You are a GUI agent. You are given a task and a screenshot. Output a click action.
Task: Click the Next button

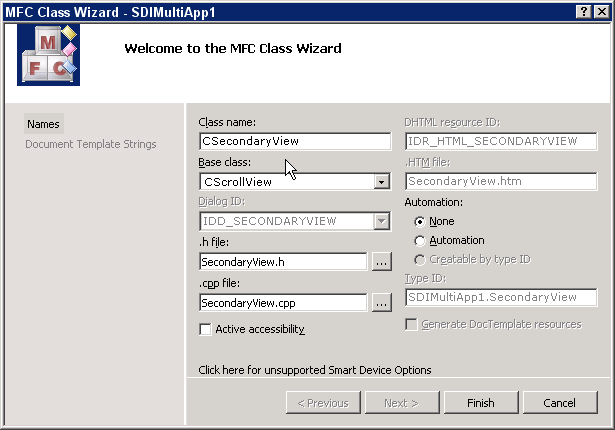(402, 403)
